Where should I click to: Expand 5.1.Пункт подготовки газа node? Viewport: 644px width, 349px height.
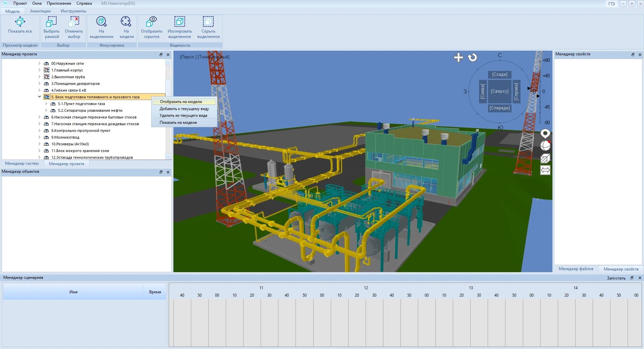pyautogui.click(x=46, y=104)
